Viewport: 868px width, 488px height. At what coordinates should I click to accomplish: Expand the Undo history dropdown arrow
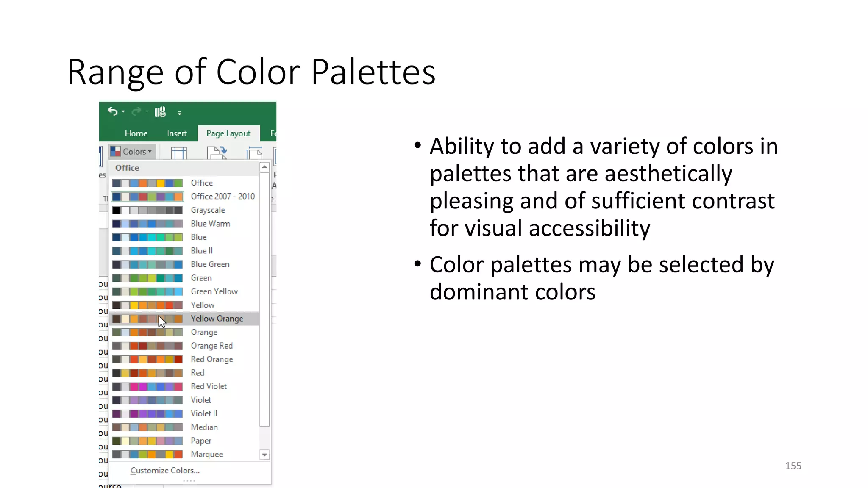click(x=123, y=112)
